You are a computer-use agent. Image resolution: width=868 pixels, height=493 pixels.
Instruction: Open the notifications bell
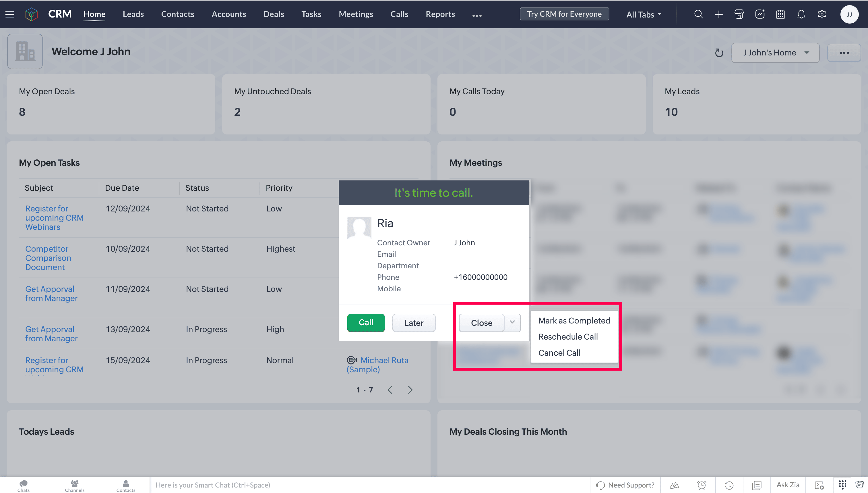(801, 14)
